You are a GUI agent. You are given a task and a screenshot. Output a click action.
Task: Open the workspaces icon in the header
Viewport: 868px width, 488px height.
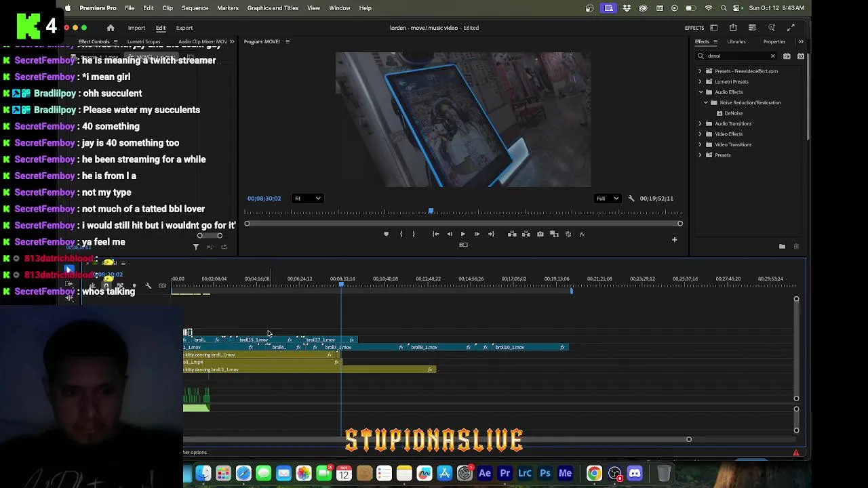point(714,28)
